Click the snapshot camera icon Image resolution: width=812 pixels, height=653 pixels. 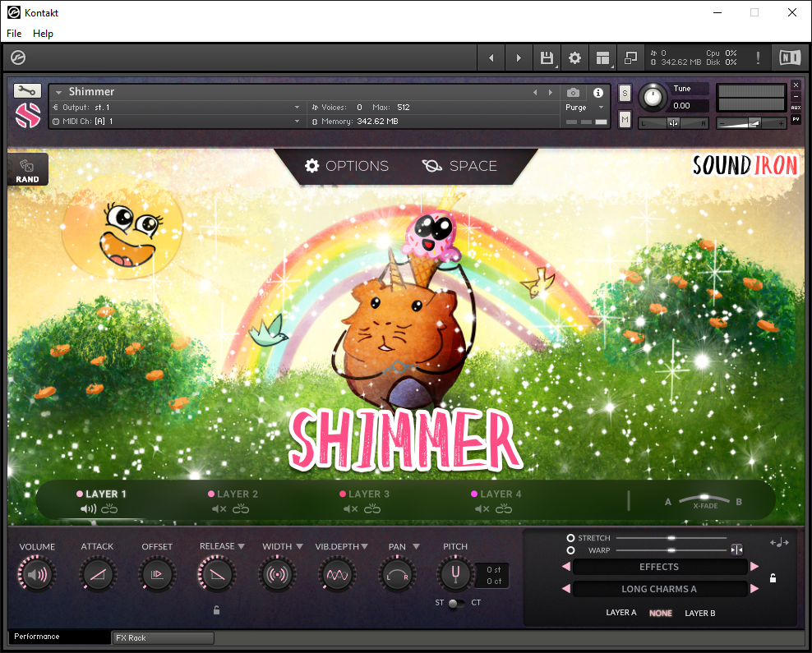573,93
